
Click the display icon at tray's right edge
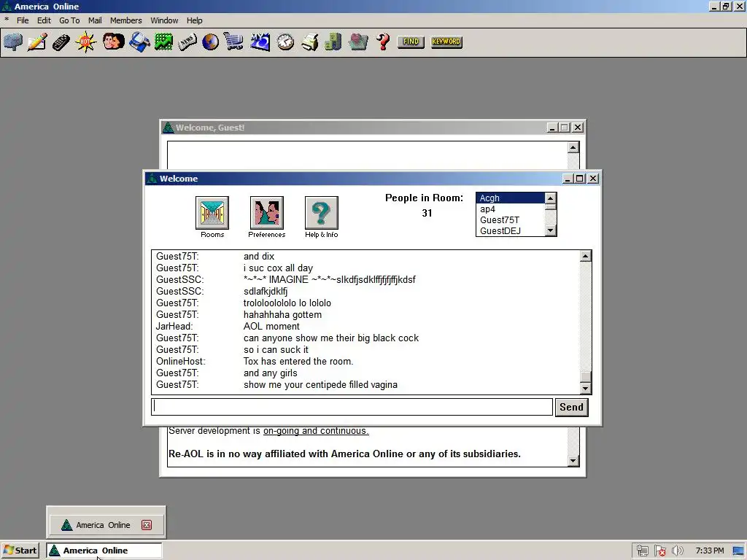(738, 551)
